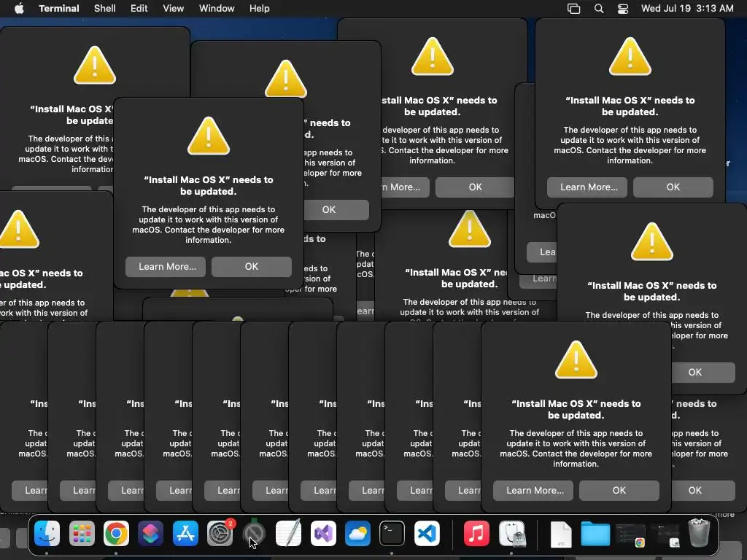Image resolution: width=747 pixels, height=560 pixels.
Task: Launch the purple Visual Studio Dock icon
Action: [x=323, y=533]
